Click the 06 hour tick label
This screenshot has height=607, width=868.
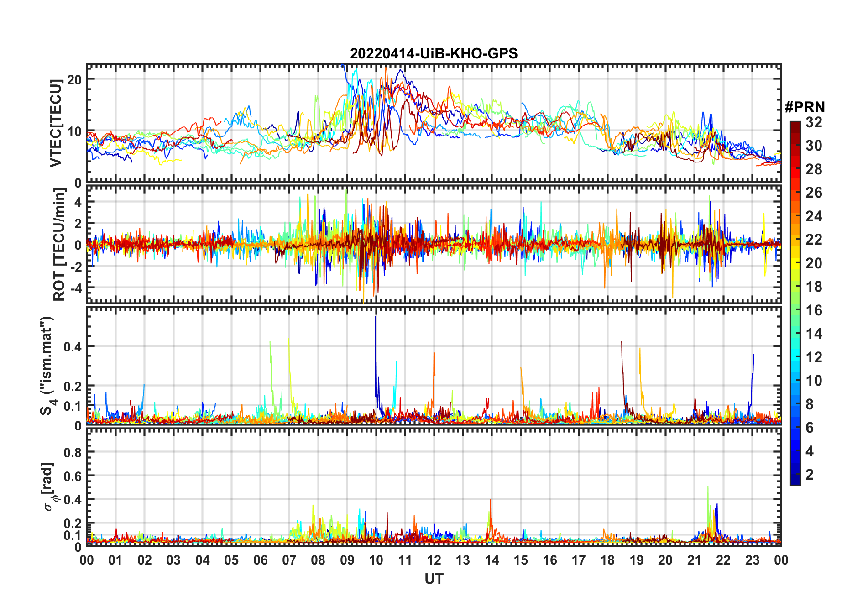pyautogui.click(x=260, y=560)
